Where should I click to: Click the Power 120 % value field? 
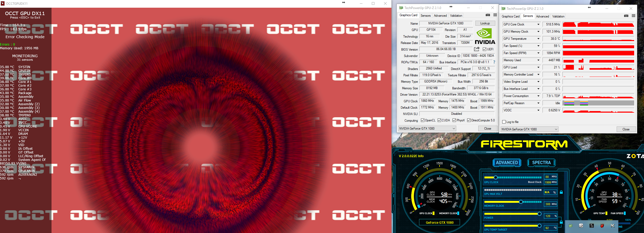[x=551, y=216]
